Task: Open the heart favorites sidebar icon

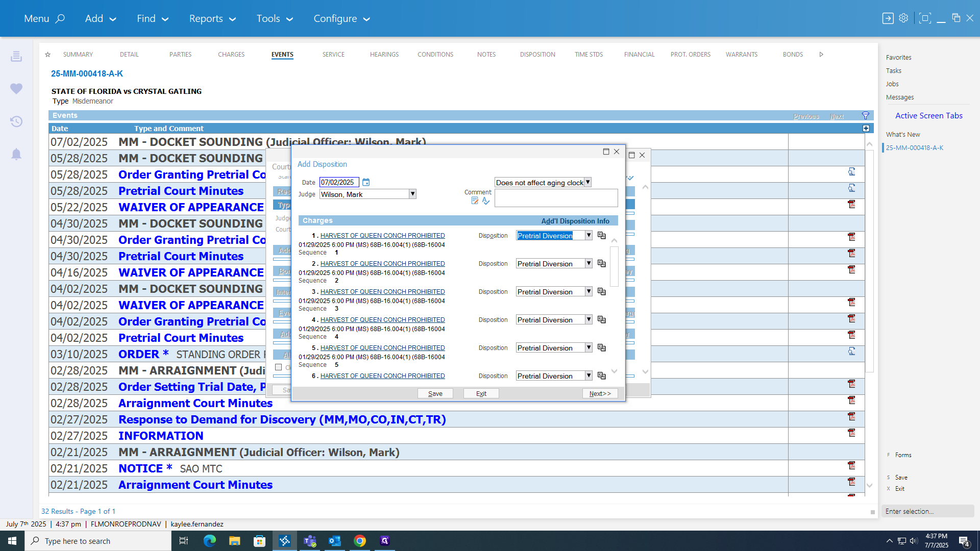Action: [16, 89]
